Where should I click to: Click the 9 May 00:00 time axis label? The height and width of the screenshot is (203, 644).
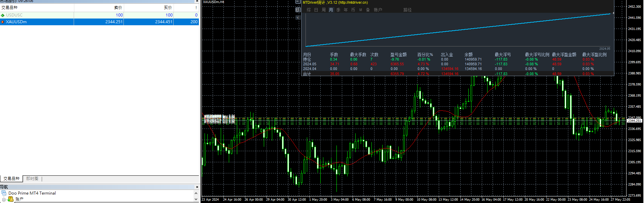(404, 200)
